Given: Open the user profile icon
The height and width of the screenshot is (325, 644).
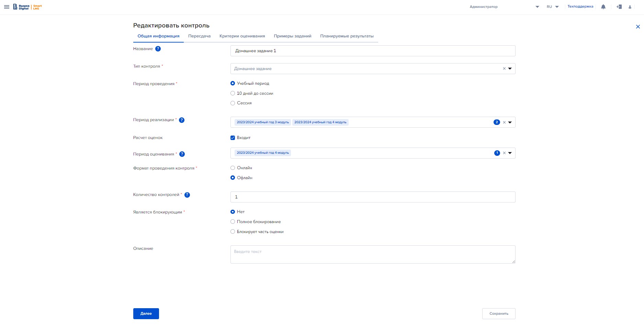Looking at the screenshot, I should [x=630, y=7].
